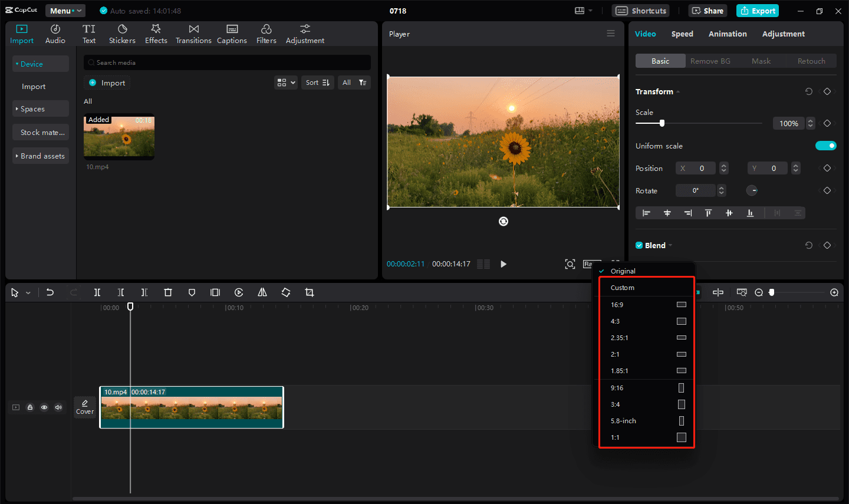The width and height of the screenshot is (849, 504).
Task: Click the timeline zoom in icon
Action: click(834, 292)
